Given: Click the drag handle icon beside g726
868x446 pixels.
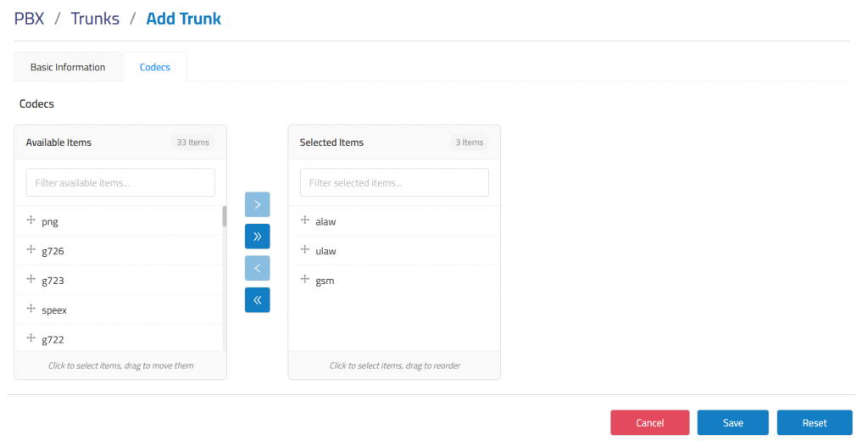Looking at the screenshot, I should [31, 250].
